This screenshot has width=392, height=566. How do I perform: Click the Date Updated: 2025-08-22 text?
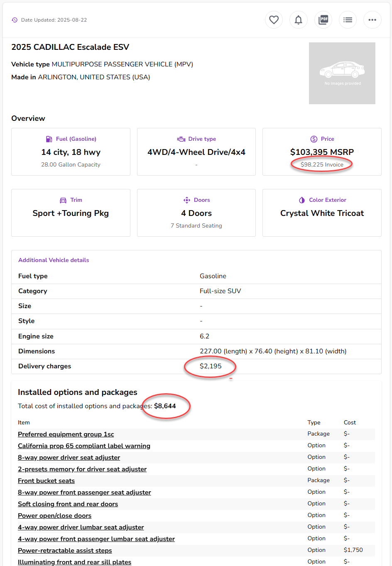tap(54, 20)
